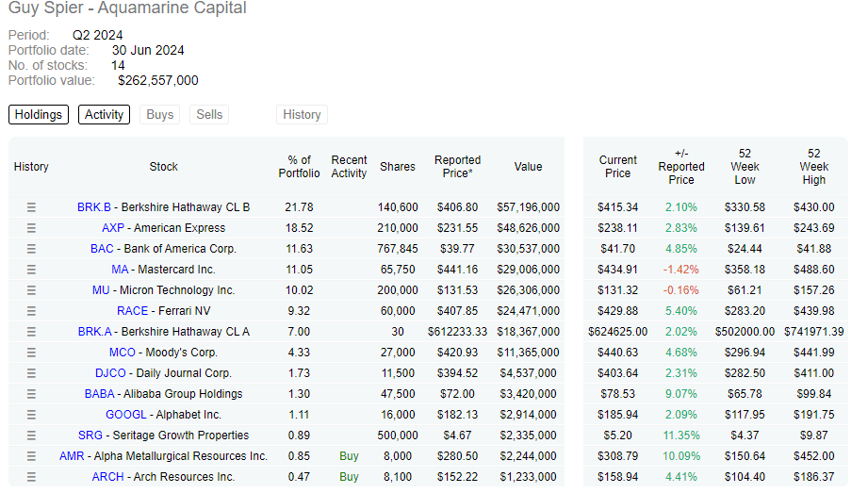Sort by the Stock column header

(163, 167)
